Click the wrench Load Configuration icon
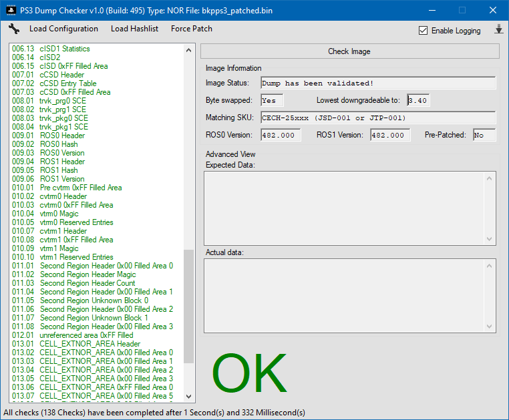The image size is (509, 420). tap(15, 29)
